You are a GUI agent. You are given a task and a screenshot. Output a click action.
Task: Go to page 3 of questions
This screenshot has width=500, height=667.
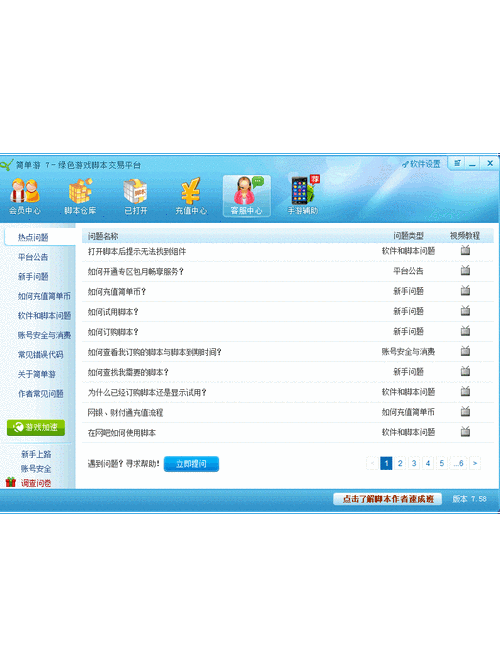coord(414,463)
